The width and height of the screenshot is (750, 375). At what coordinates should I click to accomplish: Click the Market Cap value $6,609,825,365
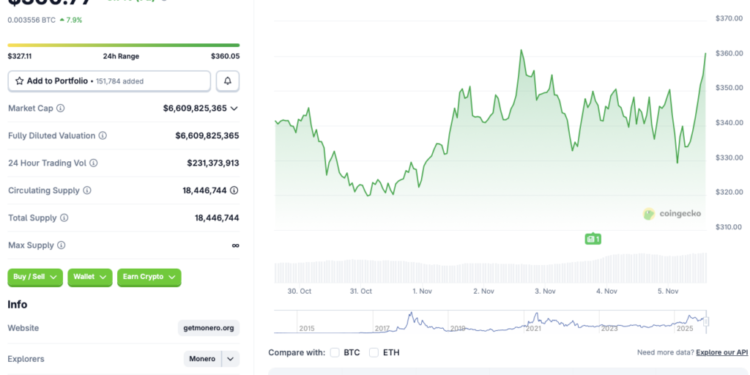(x=195, y=109)
